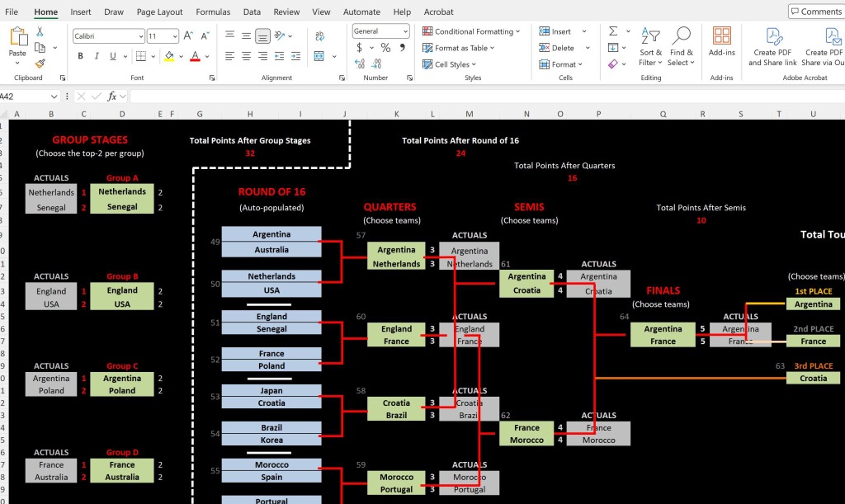Image resolution: width=845 pixels, height=504 pixels.
Task: Click the Orientation text angle icon
Action: (279, 35)
